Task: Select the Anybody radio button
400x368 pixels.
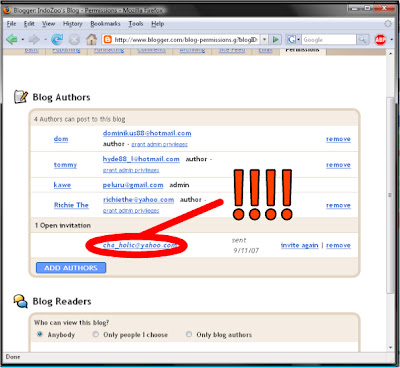Action: (x=40, y=334)
